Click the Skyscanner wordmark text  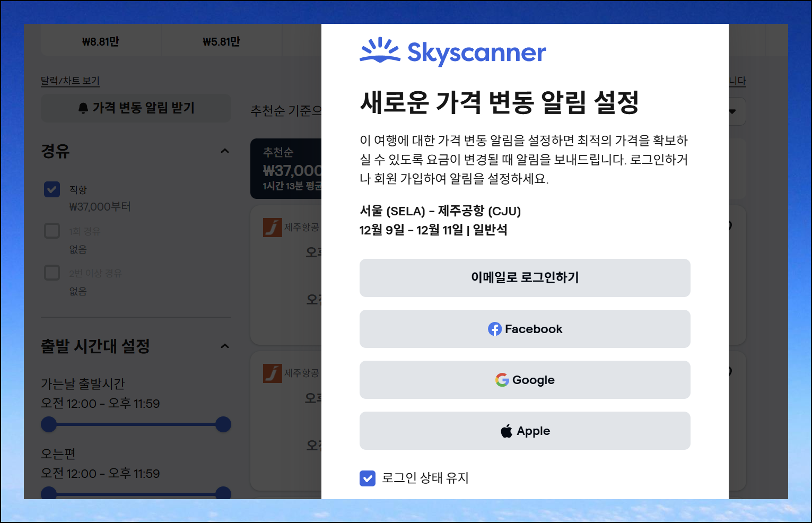click(x=476, y=53)
